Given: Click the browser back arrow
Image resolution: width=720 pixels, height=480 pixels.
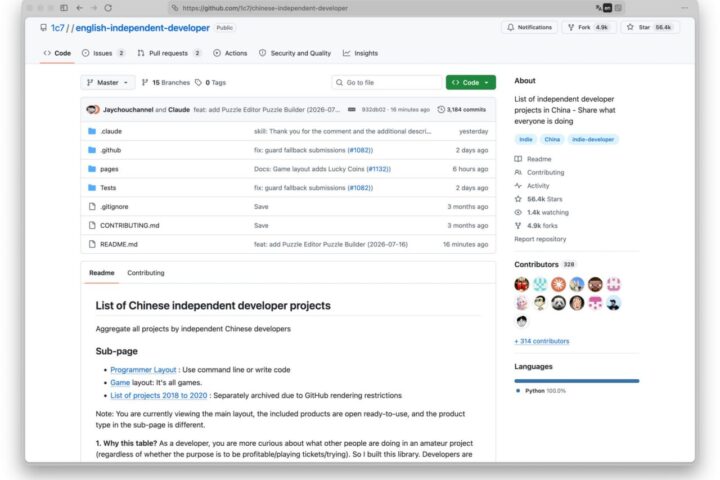Looking at the screenshot, I should 79,8.
